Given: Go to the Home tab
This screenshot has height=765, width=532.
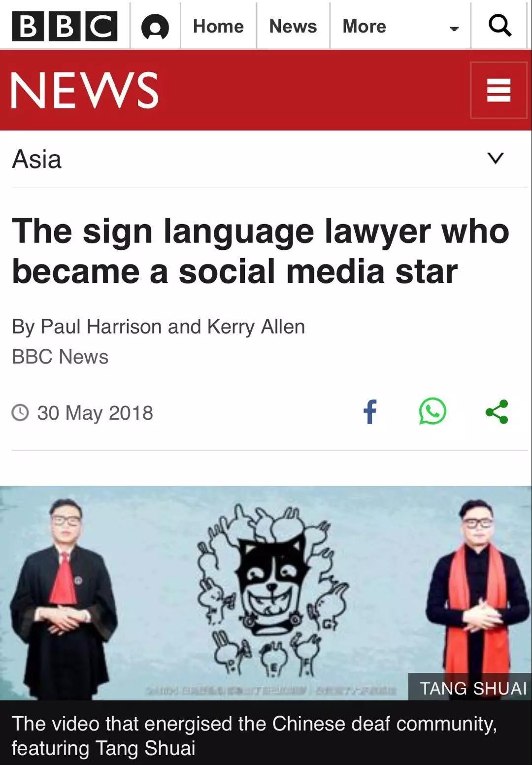Looking at the screenshot, I should pyautogui.click(x=218, y=26).
